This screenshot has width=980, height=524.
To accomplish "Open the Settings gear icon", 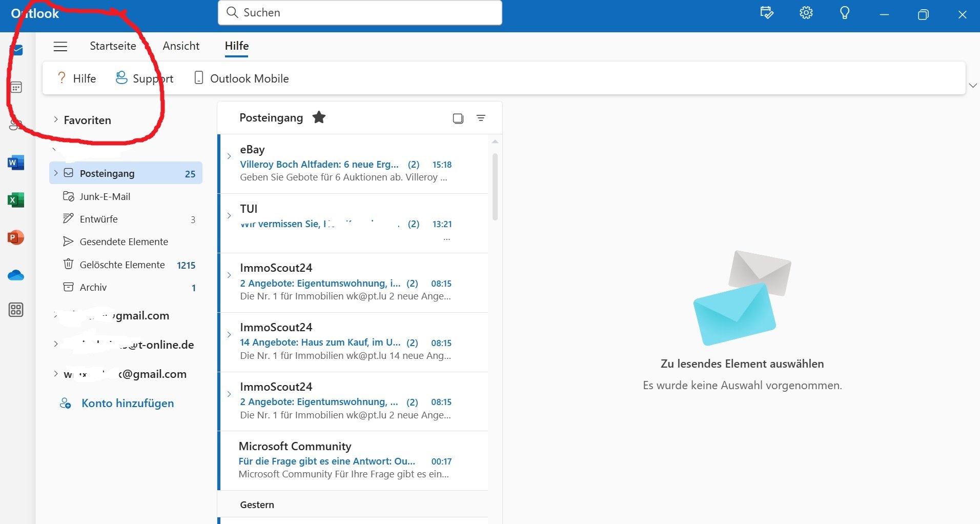I will tap(806, 13).
